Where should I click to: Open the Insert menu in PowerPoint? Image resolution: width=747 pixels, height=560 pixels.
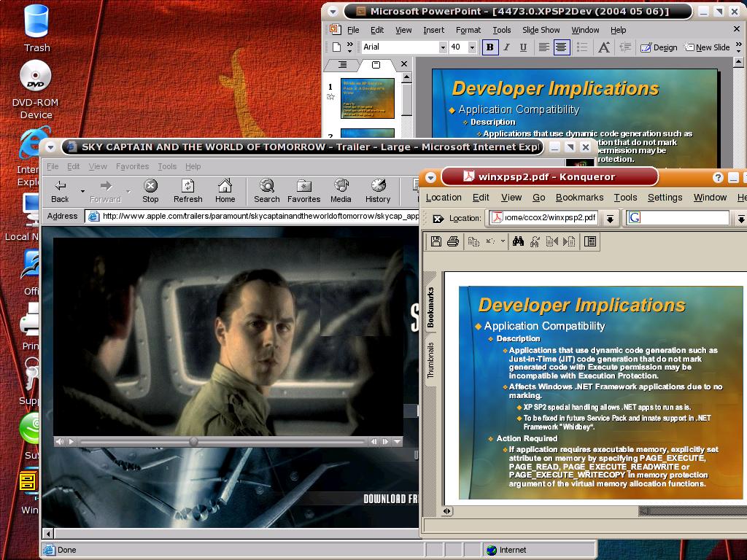point(433,30)
